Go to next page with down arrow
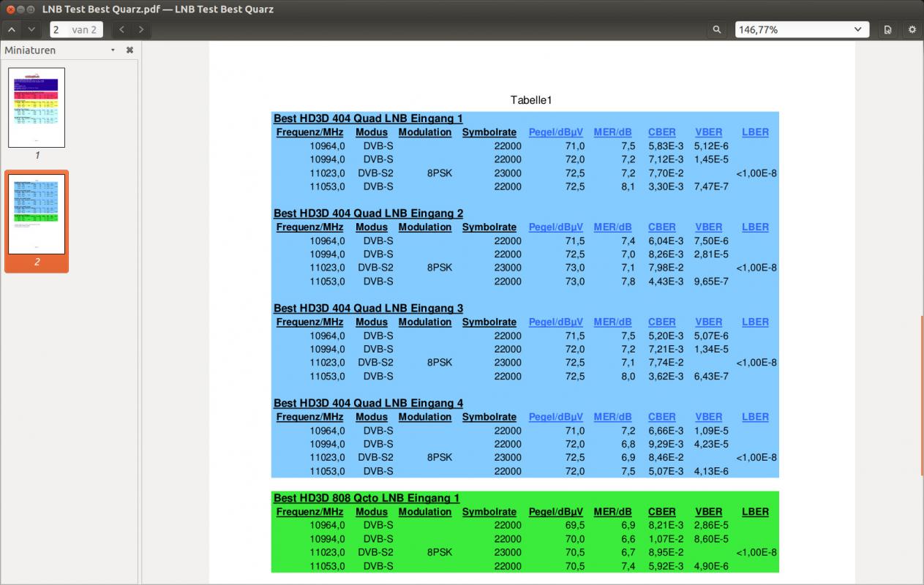This screenshot has width=924, height=585. (x=31, y=30)
